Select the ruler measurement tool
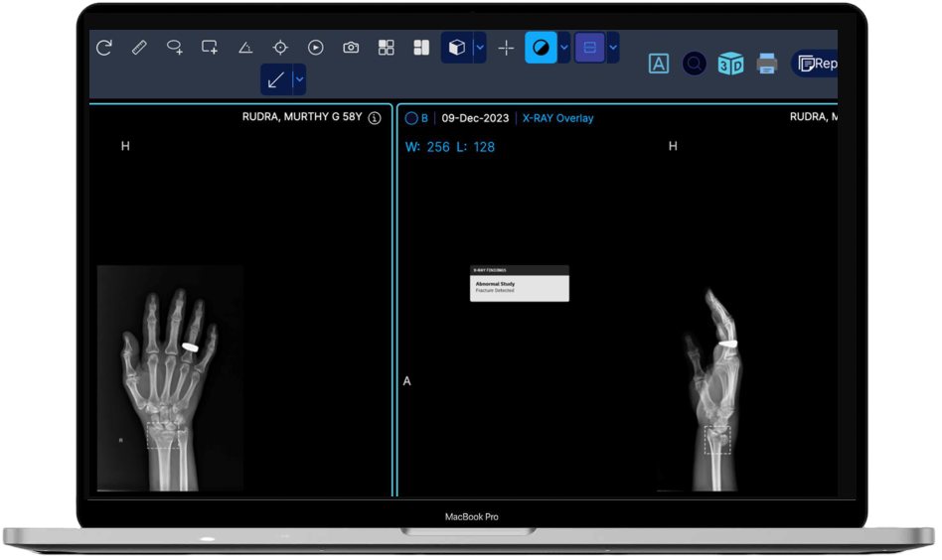942x560 pixels. (139, 48)
